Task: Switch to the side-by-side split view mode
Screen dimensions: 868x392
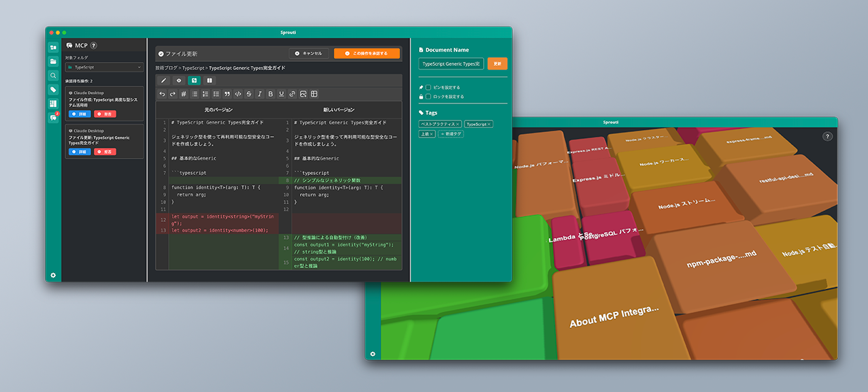Action: [x=210, y=80]
